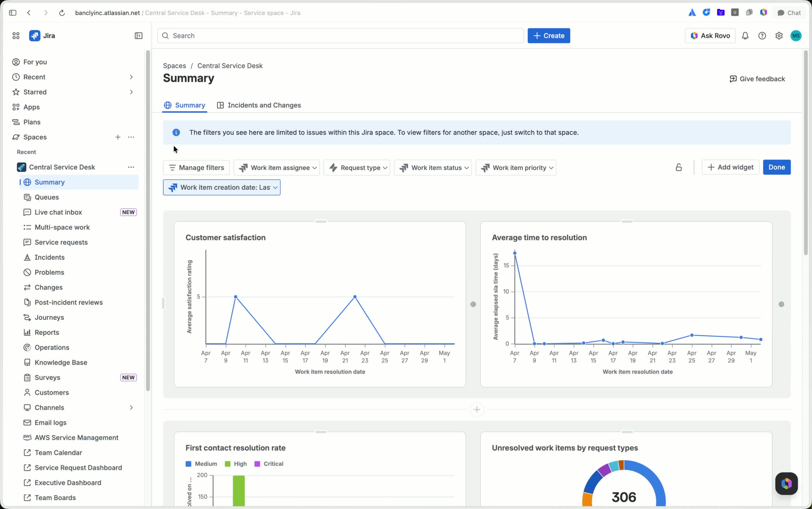Switch to Incidents and Changes tab
Viewport: 812px width, 509px height.
[x=259, y=105]
